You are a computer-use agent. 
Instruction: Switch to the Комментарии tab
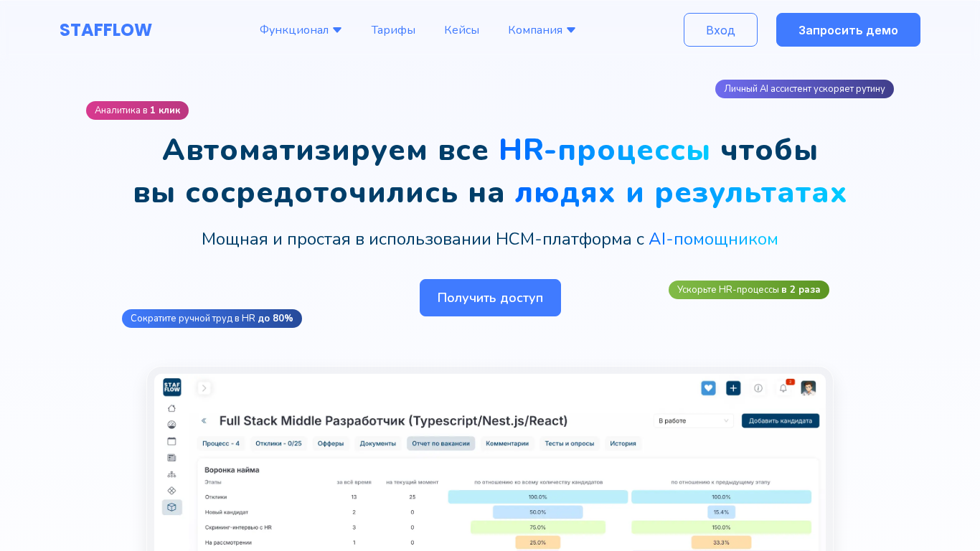(x=507, y=443)
